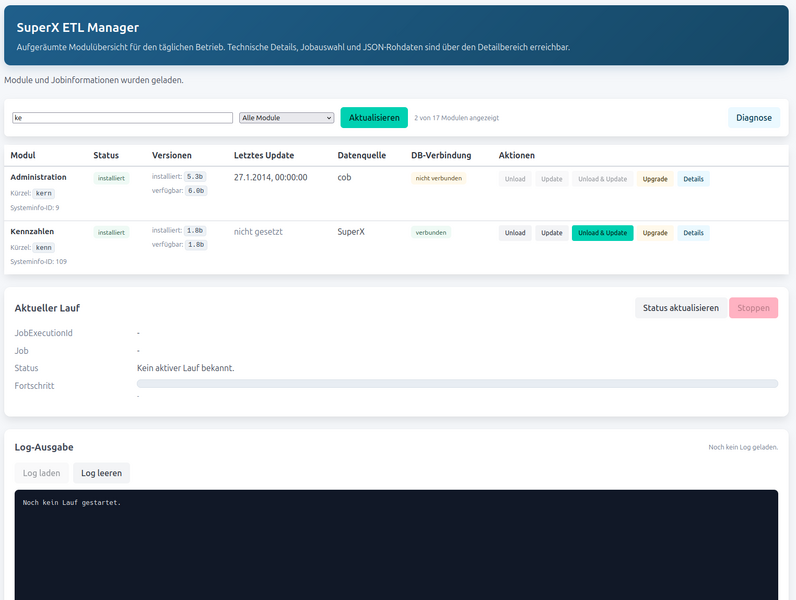Click the Status column header
This screenshot has height=600, width=796.
point(106,155)
